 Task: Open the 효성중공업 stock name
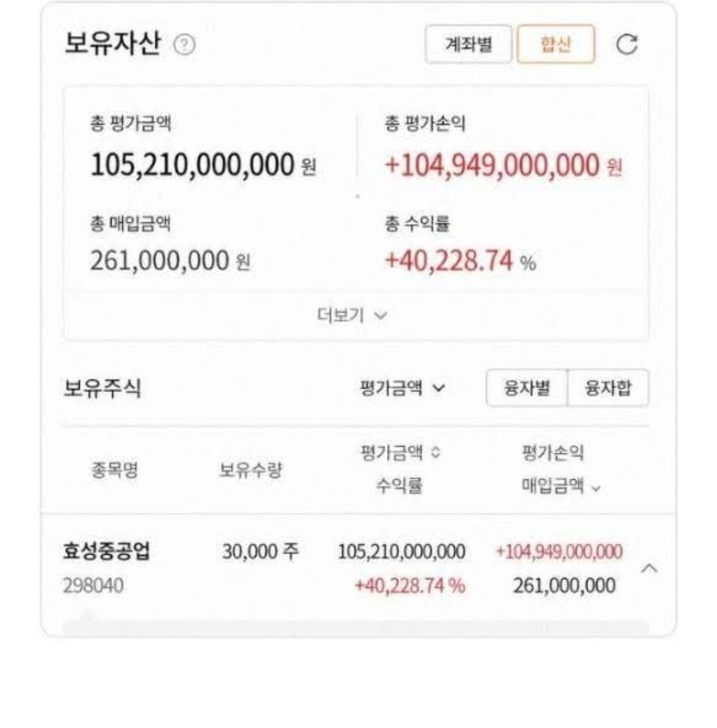click(106, 552)
